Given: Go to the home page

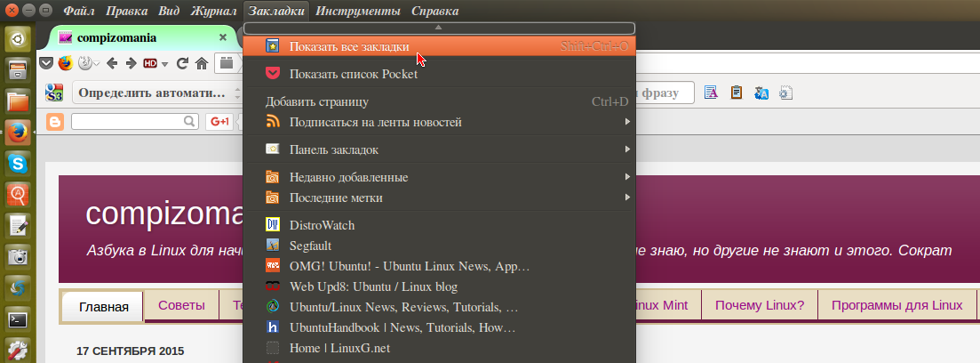Looking at the screenshot, I should pyautogui.click(x=202, y=62).
